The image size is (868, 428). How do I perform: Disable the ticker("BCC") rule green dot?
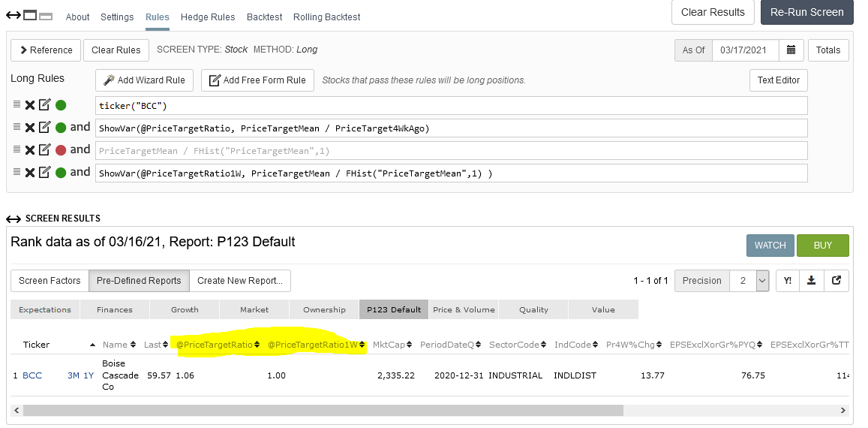pyautogui.click(x=61, y=105)
